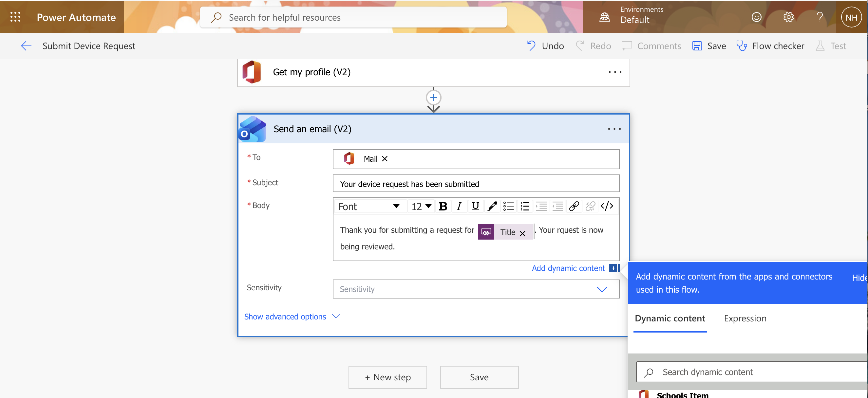Open Help question mark icon
868x398 pixels.
pos(820,17)
